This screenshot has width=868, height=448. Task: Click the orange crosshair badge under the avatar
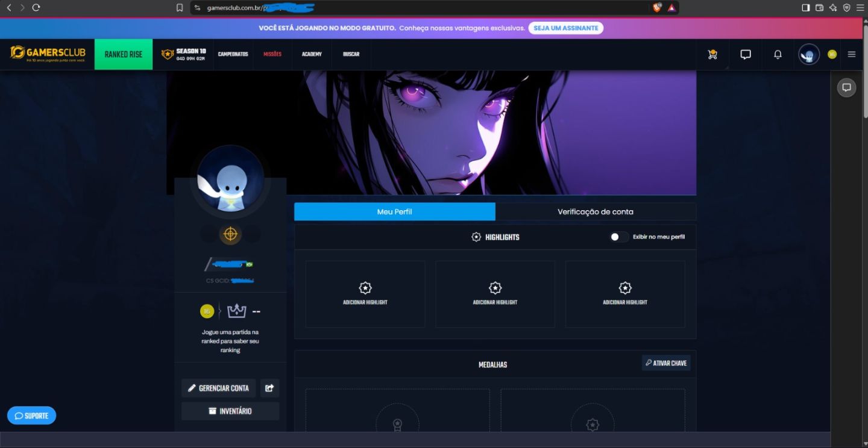coord(230,234)
